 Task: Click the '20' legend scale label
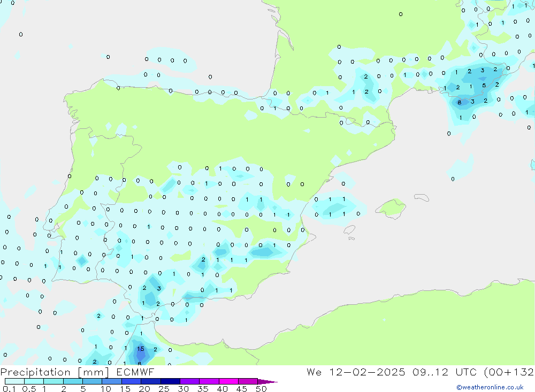(x=144, y=389)
